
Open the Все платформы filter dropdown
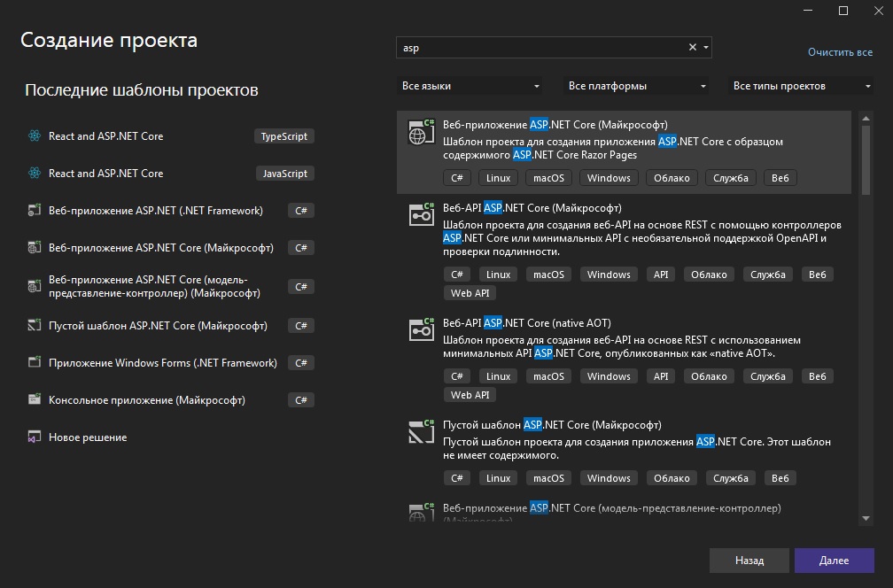(635, 86)
